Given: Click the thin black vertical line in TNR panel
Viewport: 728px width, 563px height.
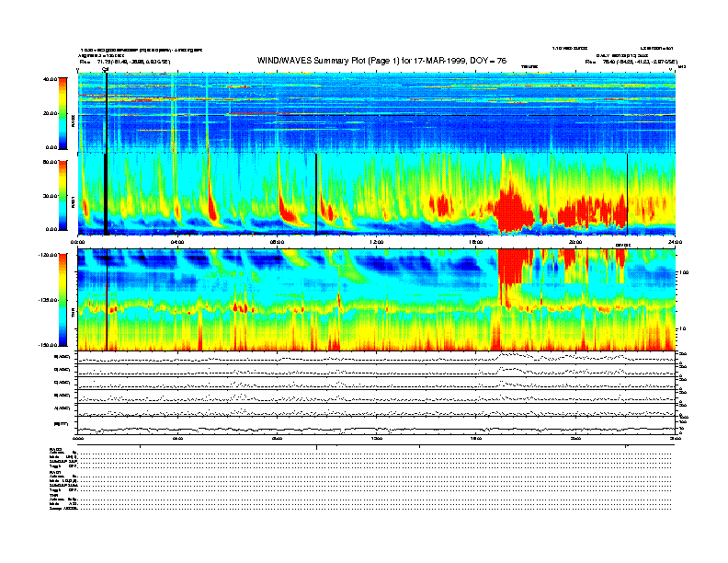Looking at the screenshot, I should [108, 300].
